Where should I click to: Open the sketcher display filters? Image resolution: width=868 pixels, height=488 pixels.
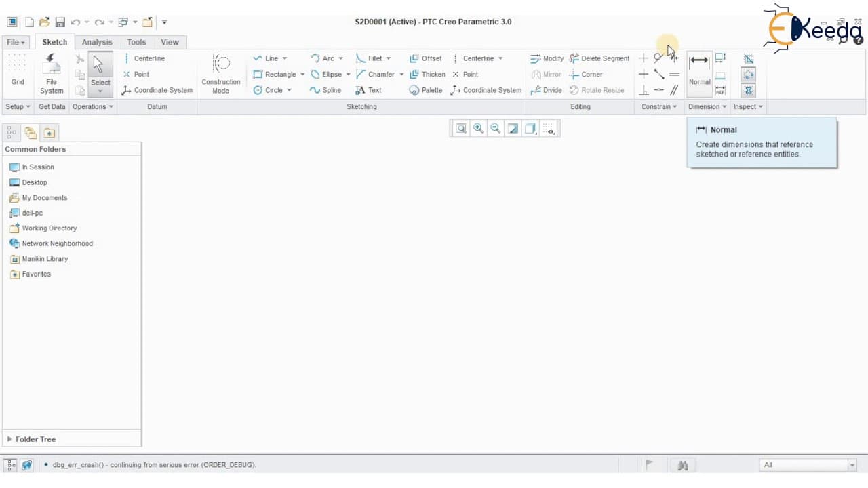(549, 129)
